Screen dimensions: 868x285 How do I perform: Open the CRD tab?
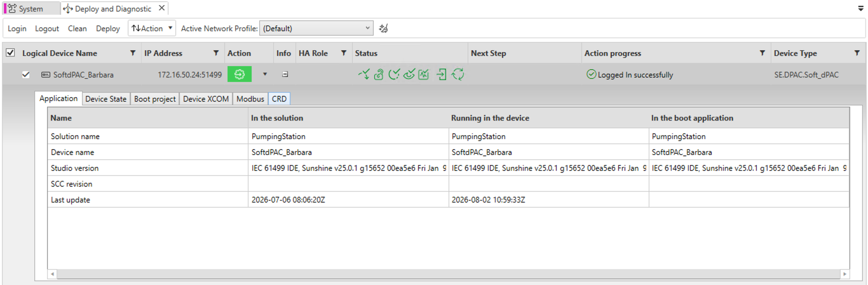pos(280,99)
